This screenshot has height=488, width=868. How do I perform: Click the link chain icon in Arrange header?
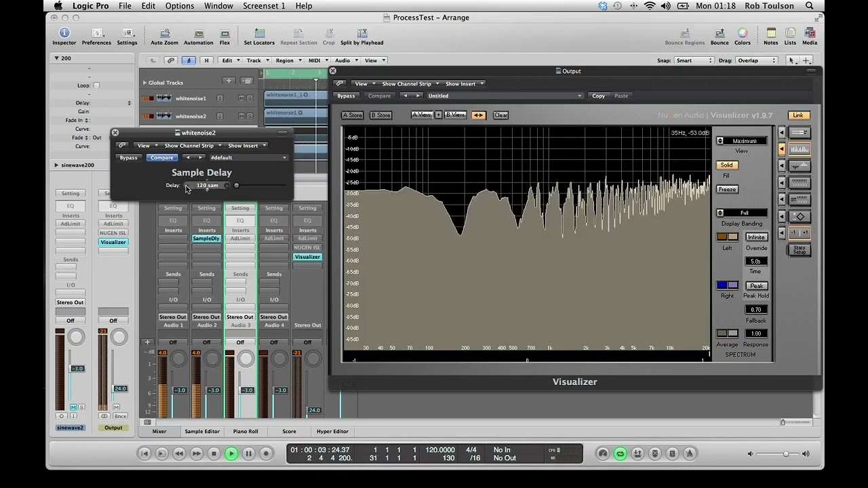point(172,60)
